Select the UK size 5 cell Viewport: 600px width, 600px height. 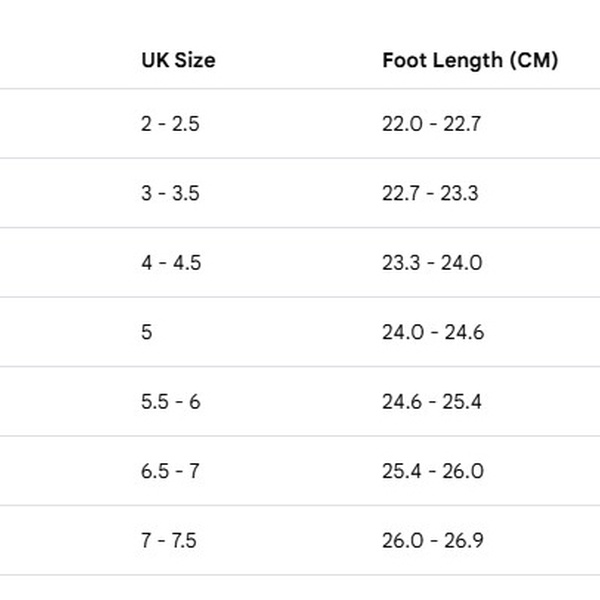pyautogui.click(x=147, y=332)
